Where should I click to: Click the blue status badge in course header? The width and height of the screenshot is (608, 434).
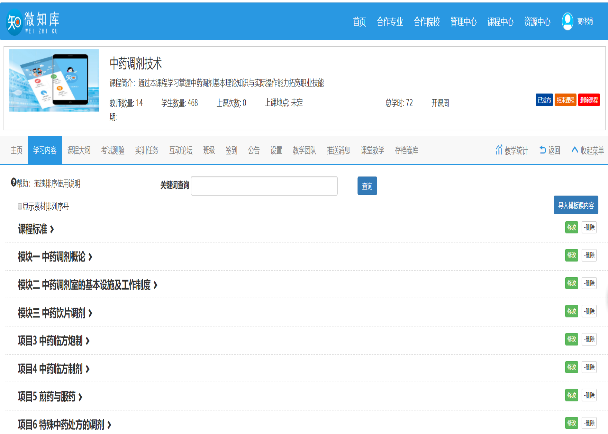tap(544, 100)
